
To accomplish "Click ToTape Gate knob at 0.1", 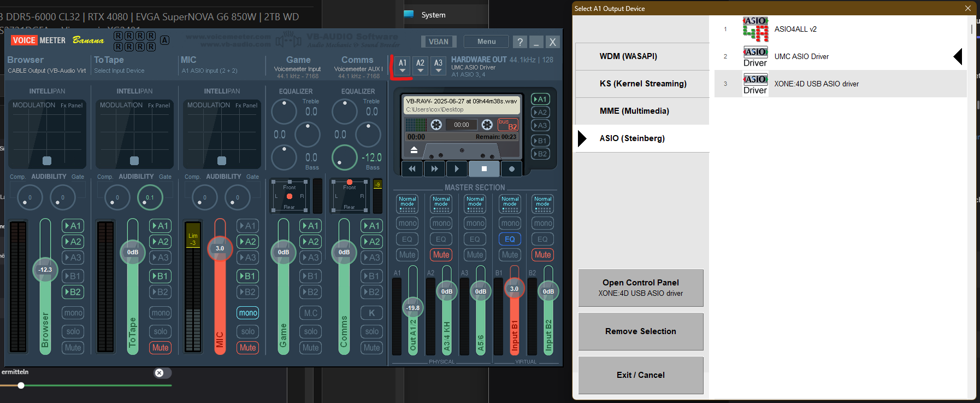I will (x=150, y=197).
